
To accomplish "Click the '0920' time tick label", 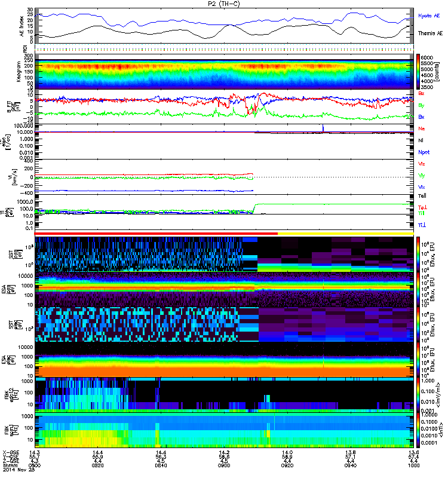I will 287,465.
